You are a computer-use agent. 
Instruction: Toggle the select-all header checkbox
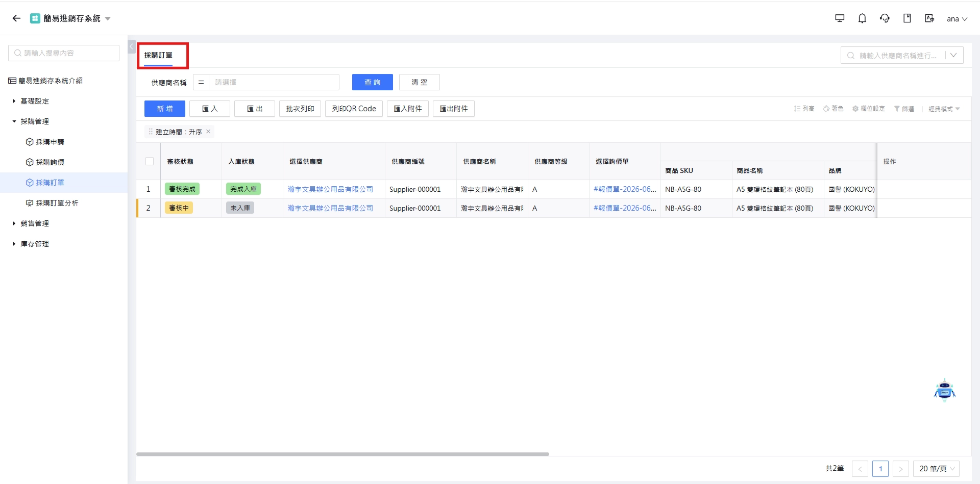[150, 161]
